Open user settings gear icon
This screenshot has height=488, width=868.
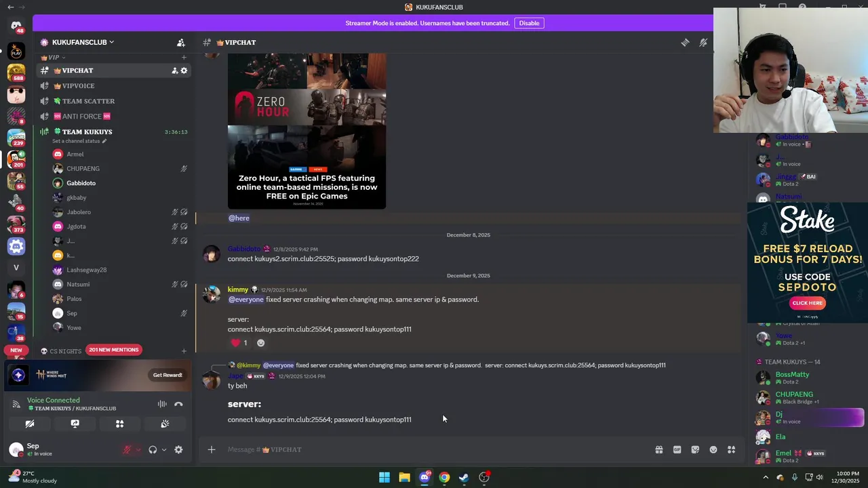point(178,449)
